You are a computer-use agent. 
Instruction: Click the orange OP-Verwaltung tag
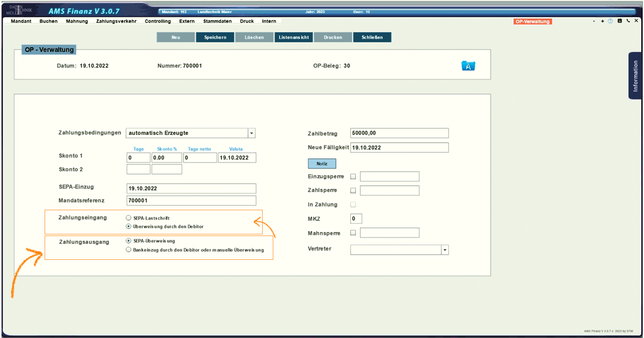click(532, 22)
